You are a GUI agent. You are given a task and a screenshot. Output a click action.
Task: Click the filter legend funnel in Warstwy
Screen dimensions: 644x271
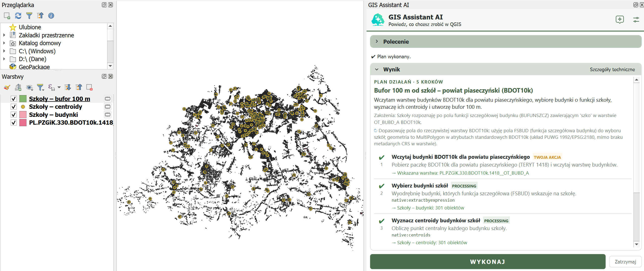40,87
